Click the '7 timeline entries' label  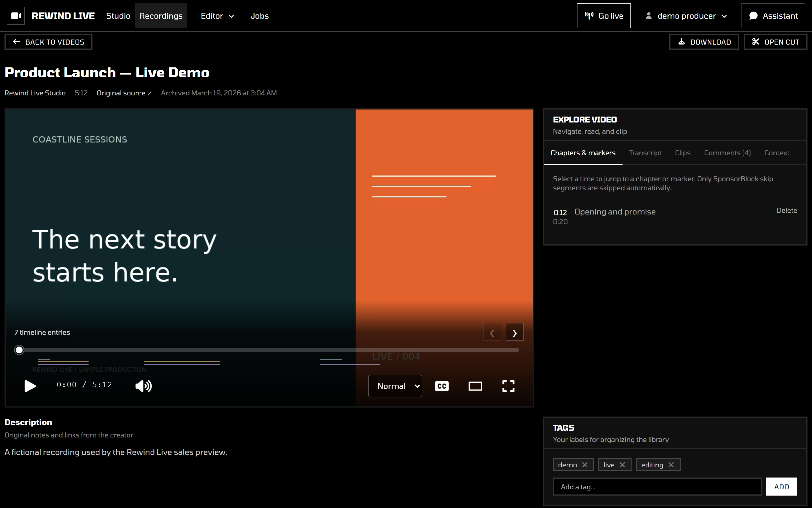point(42,332)
